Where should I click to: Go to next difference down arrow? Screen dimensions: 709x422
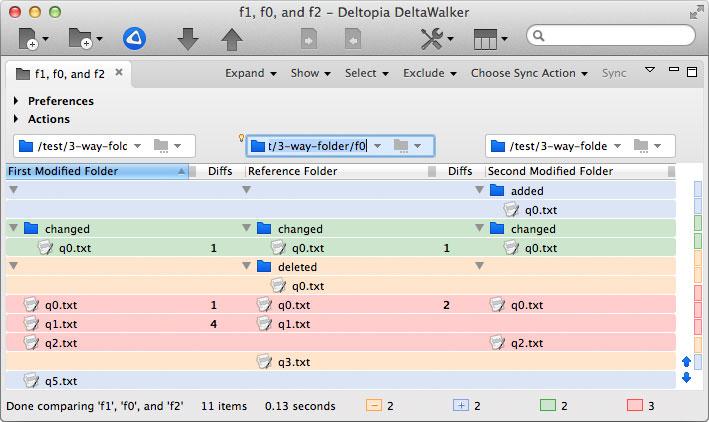[x=188, y=39]
